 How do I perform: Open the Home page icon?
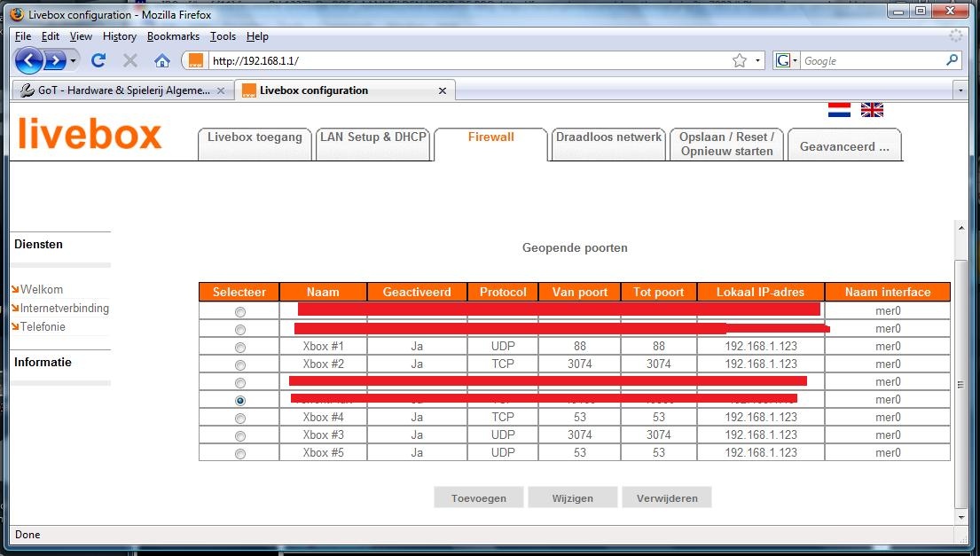pyautogui.click(x=162, y=60)
